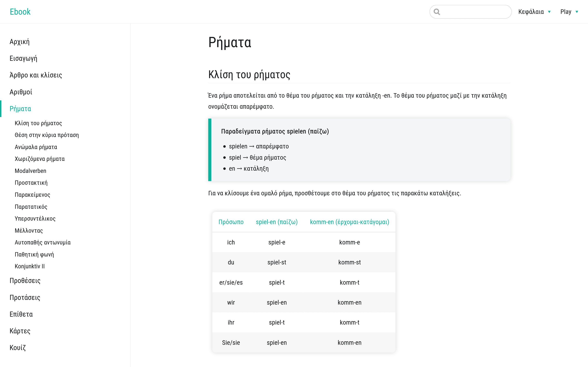Open the Εισαγωγή chapter
The image size is (588, 367).
[23, 59]
